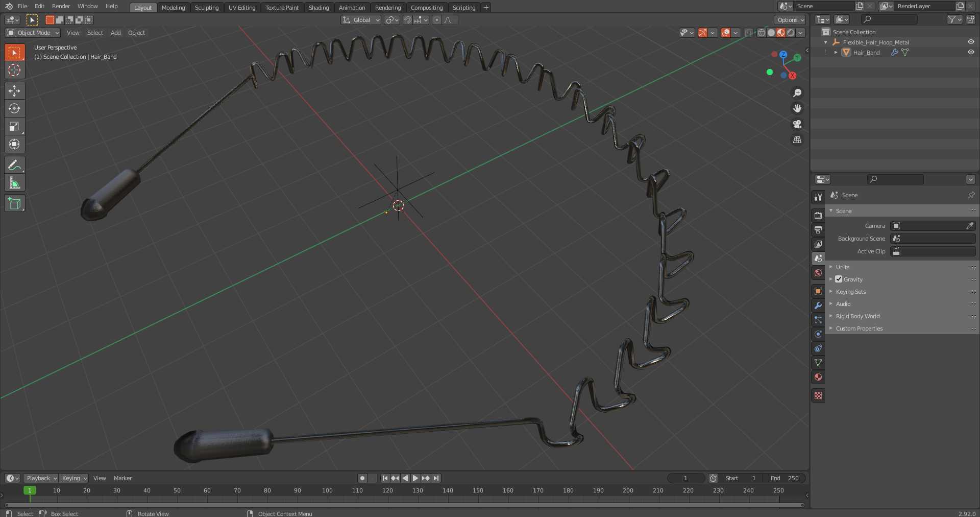
Task: Toggle the Gravity checkbox
Action: (x=839, y=279)
